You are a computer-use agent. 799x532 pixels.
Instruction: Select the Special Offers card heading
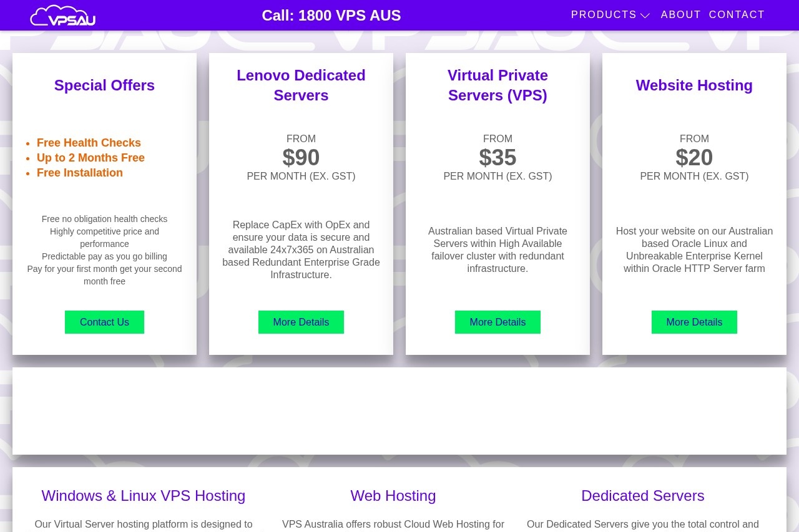[x=104, y=85]
